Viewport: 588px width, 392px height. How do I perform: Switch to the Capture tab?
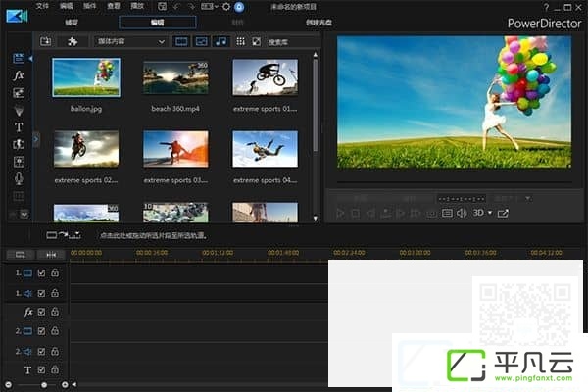(x=72, y=23)
